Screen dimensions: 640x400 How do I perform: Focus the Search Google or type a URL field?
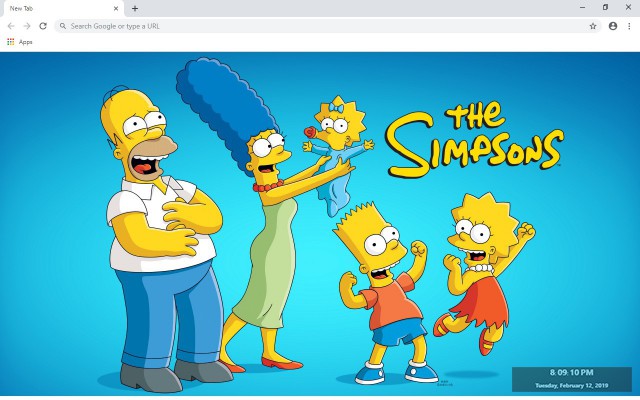(x=328, y=26)
